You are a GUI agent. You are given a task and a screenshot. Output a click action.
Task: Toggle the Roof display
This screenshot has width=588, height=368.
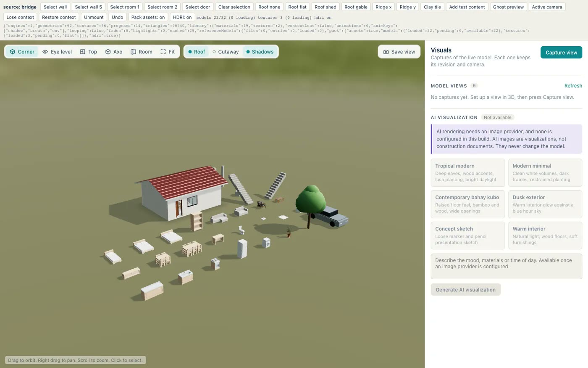pos(197,52)
